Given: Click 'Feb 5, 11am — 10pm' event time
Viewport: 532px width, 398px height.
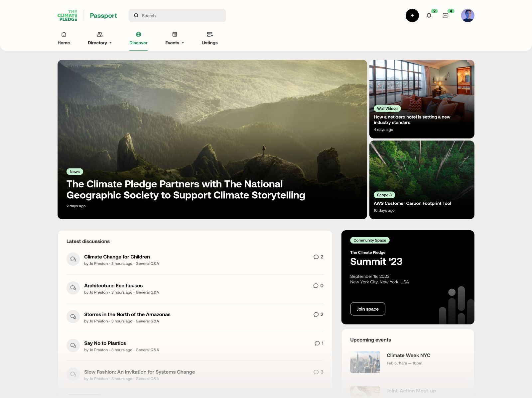Looking at the screenshot, I should pyautogui.click(x=404, y=363).
